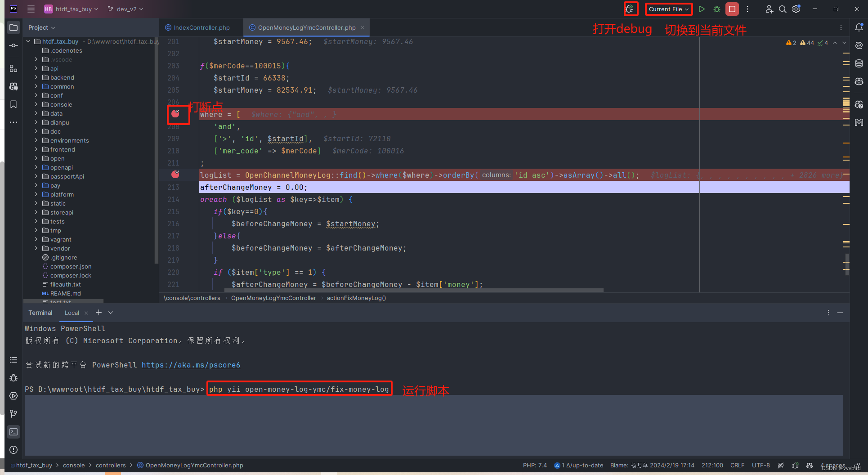Toggle the breakpoint on line 207

pyautogui.click(x=176, y=114)
